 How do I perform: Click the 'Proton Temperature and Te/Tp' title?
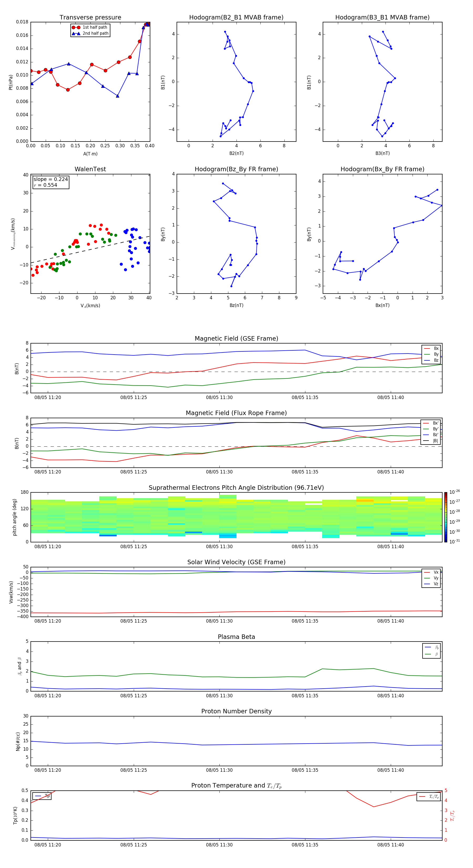[236, 786]
